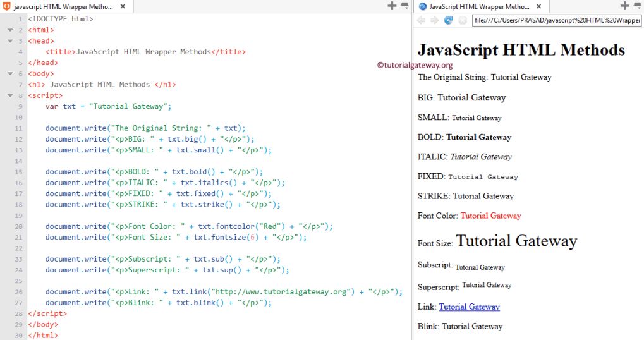
Task: Click line number 9 in the gutter
Action: (20, 106)
